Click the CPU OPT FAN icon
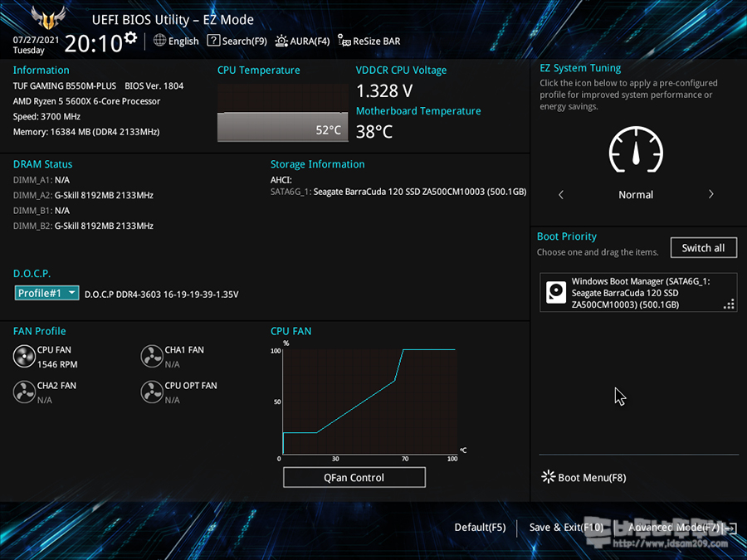 tap(152, 392)
